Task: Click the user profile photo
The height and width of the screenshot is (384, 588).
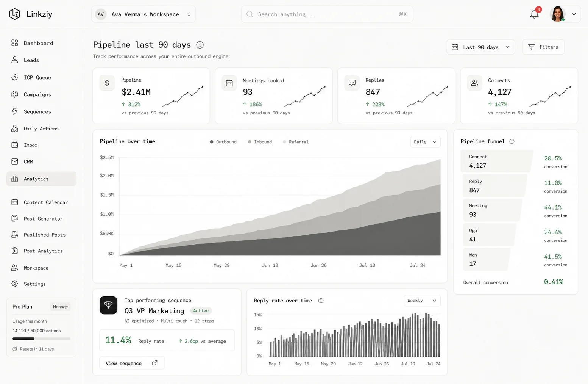Action: [x=558, y=14]
